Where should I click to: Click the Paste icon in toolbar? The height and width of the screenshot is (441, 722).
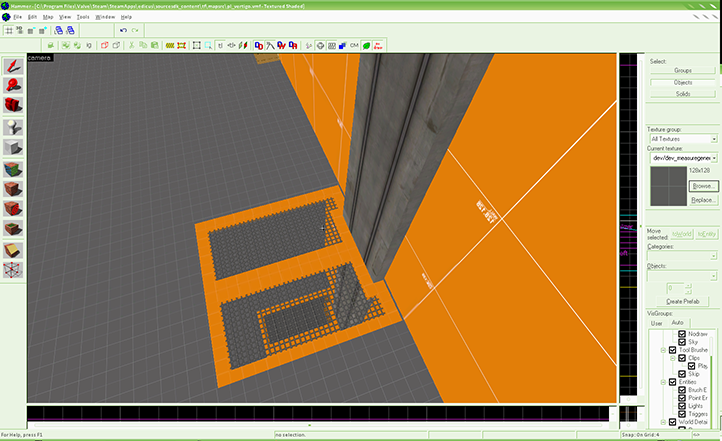pyautogui.click(x=154, y=45)
